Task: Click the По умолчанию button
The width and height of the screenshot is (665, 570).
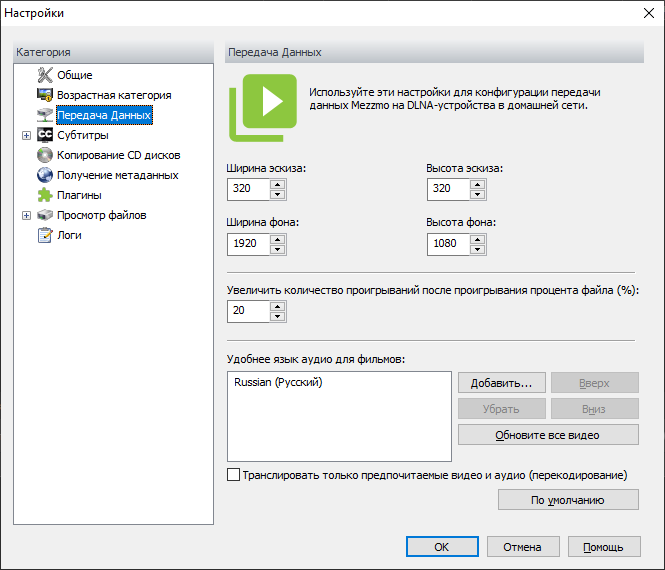Action: click(x=567, y=500)
